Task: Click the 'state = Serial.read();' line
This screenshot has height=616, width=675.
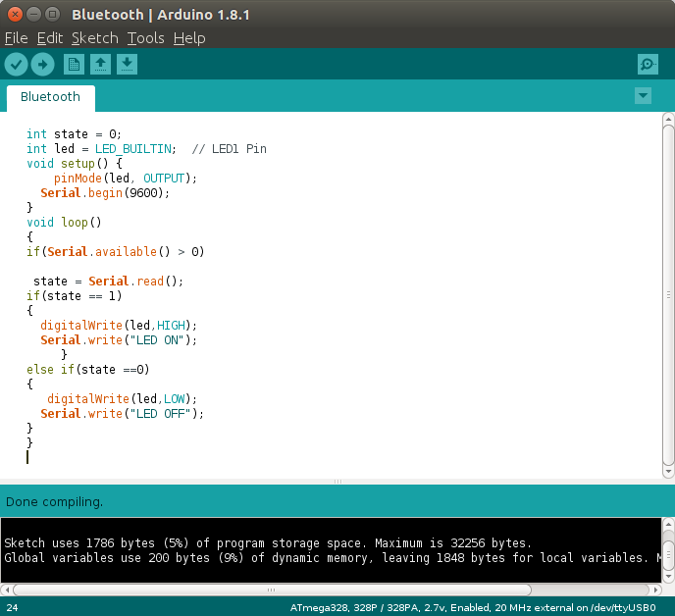Action: [108, 282]
